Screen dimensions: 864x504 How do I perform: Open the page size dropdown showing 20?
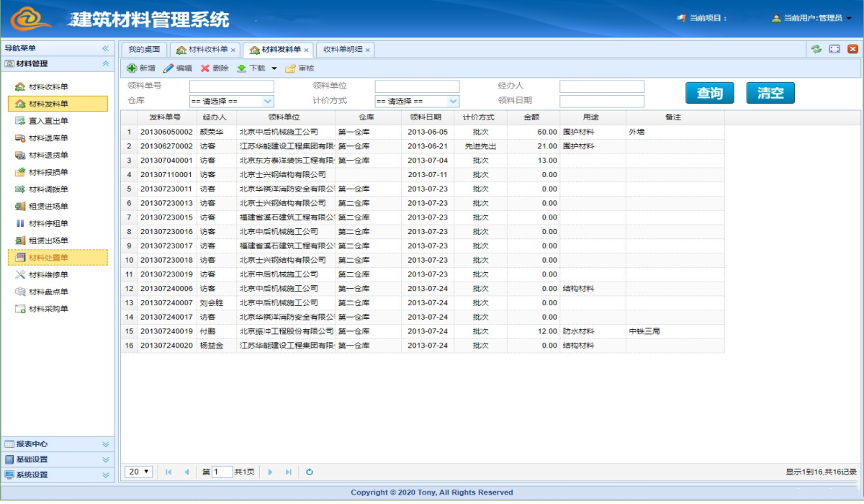coord(139,472)
